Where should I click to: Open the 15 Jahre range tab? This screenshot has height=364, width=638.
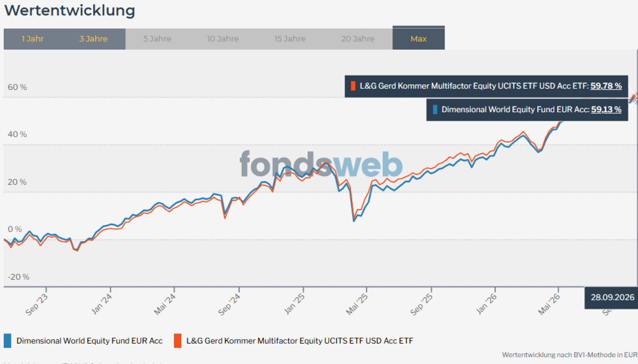[290, 39]
